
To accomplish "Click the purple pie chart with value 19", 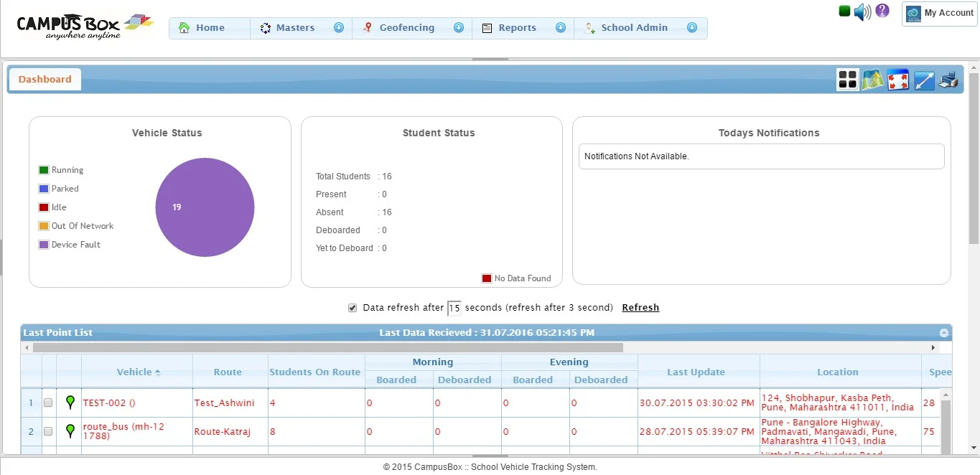I will point(205,207).
